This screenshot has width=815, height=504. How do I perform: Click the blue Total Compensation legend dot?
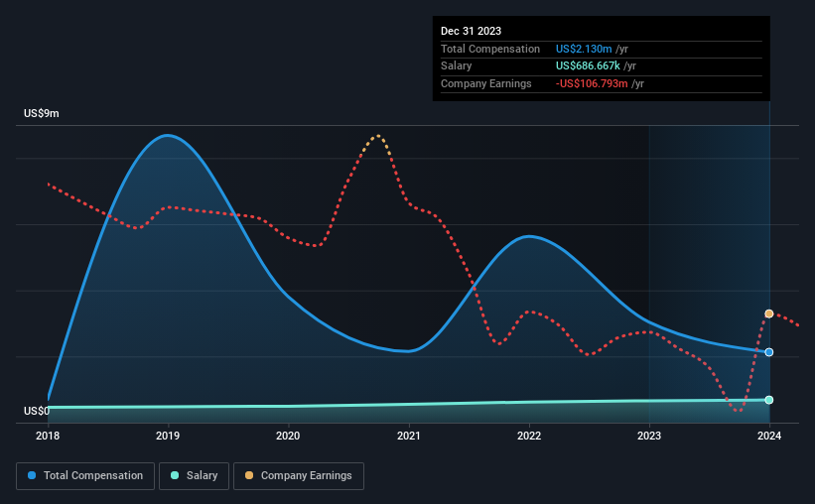coord(32,475)
